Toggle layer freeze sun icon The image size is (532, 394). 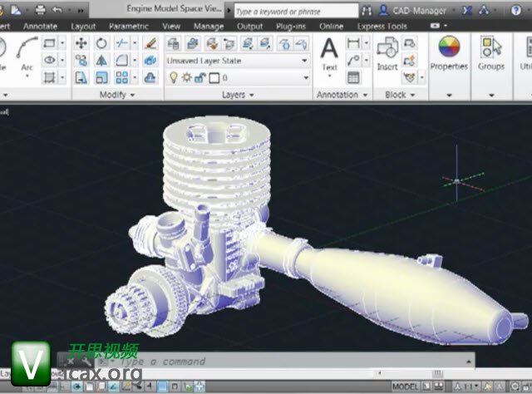pyautogui.click(x=186, y=77)
